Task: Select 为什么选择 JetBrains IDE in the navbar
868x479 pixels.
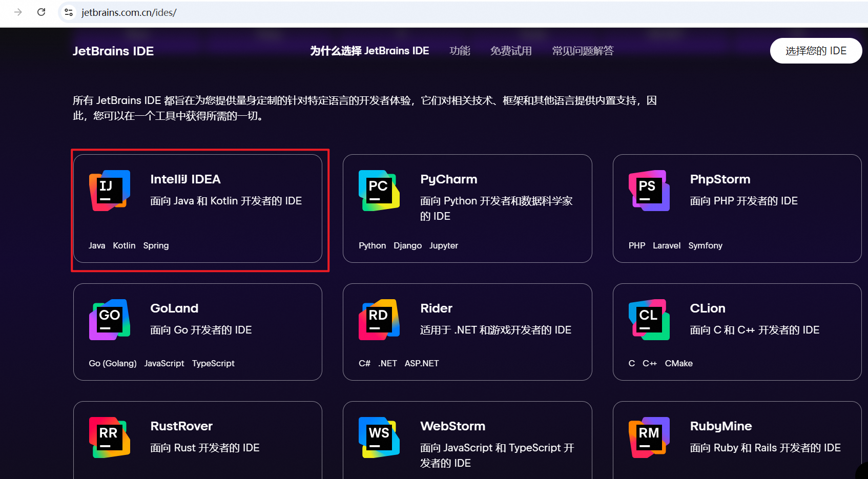Action: pos(369,51)
